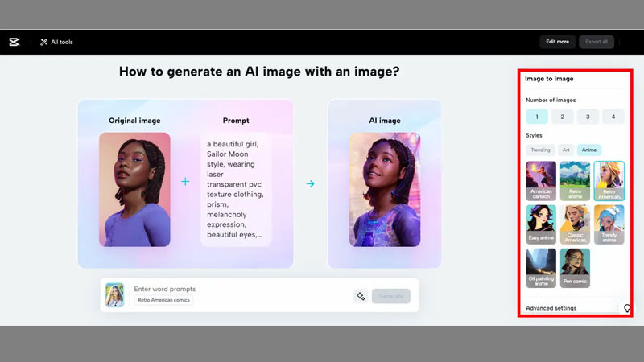Viewport: 644px width, 362px height.
Task: Select the Pen comic style
Action: click(575, 267)
